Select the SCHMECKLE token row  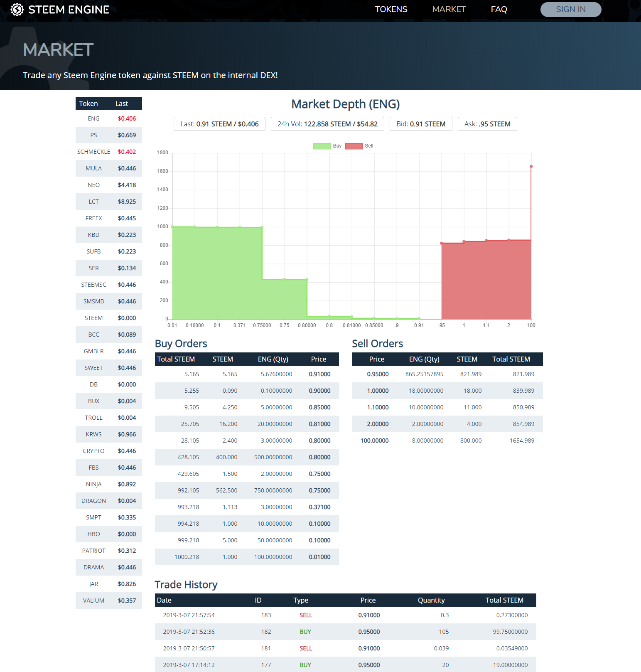(x=109, y=152)
